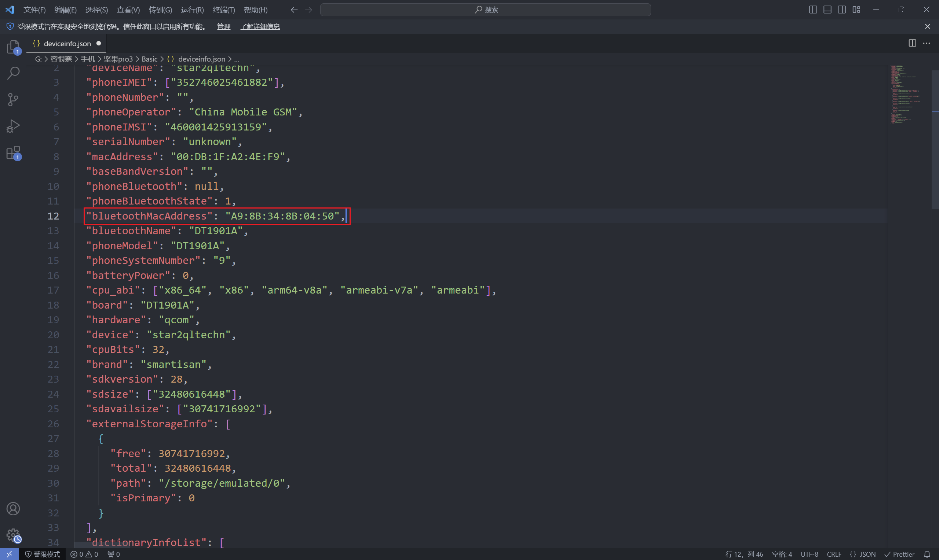Click the line and column indicator
The height and width of the screenshot is (560, 939).
[x=744, y=554]
